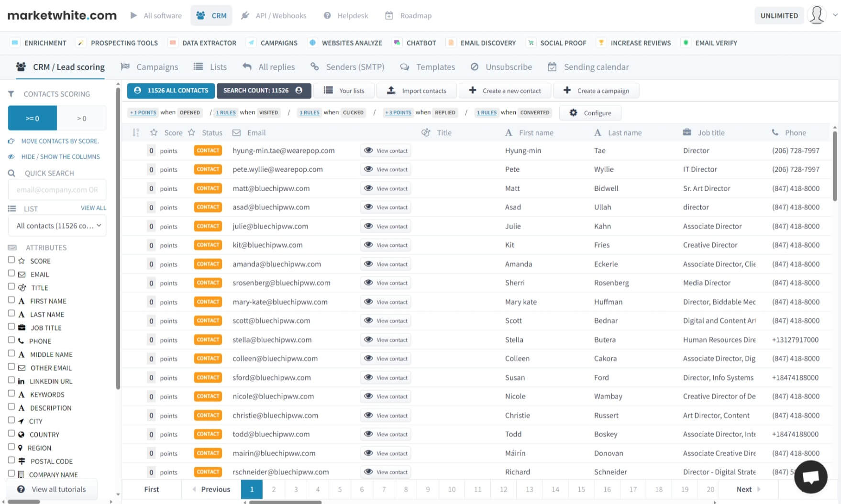This screenshot has width=841, height=504.
Task: Click the Contacts Scoring filter funnel icon
Action: [11, 94]
